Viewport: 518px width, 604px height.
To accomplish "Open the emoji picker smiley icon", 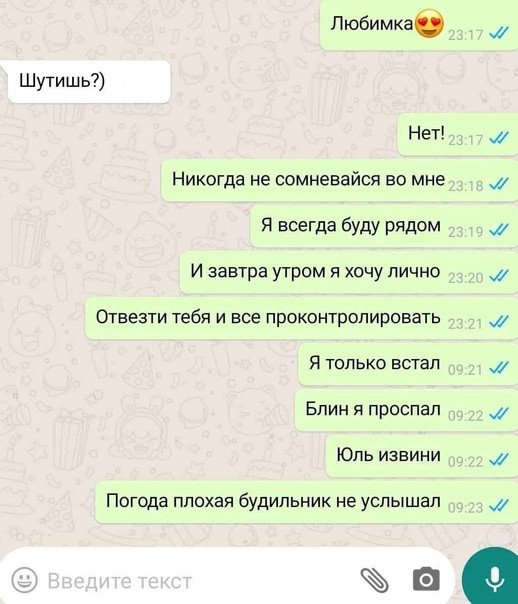I will 24,579.
